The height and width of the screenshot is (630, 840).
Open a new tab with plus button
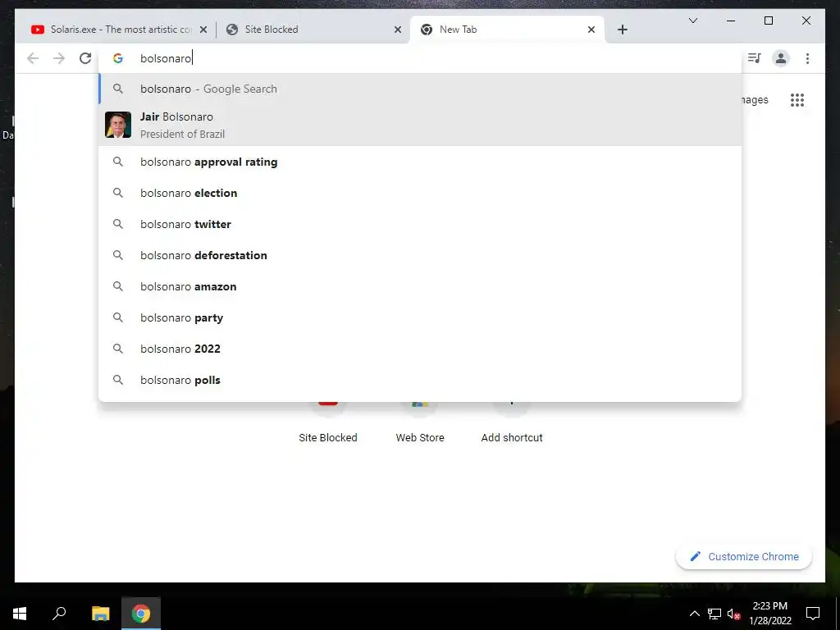coord(622,30)
